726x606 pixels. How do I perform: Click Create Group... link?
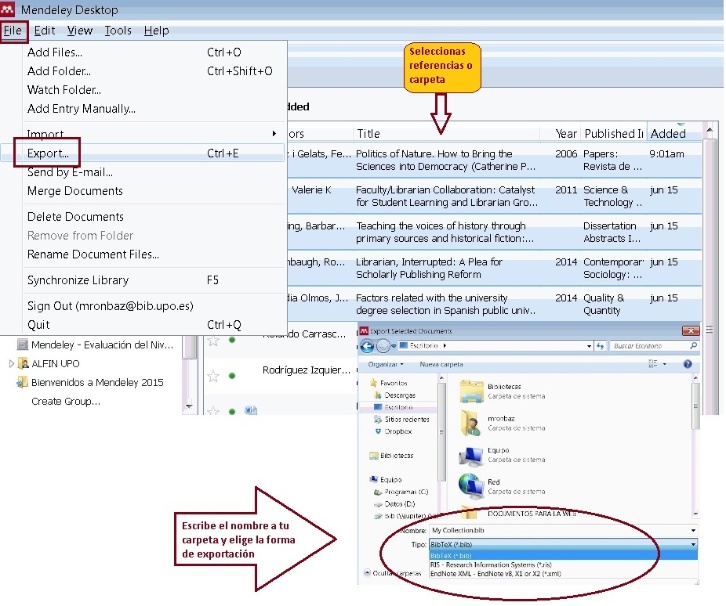66,401
